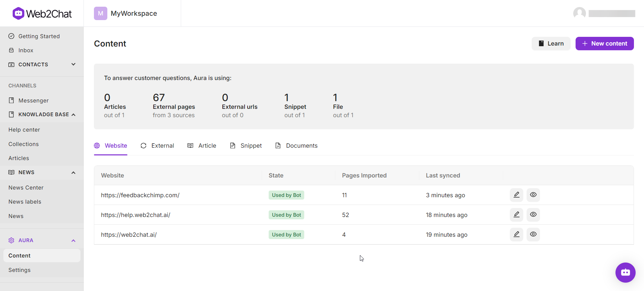The width and height of the screenshot is (644, 291).
Task: Click the plus icon on New content
Action: [x=585, y=44]
